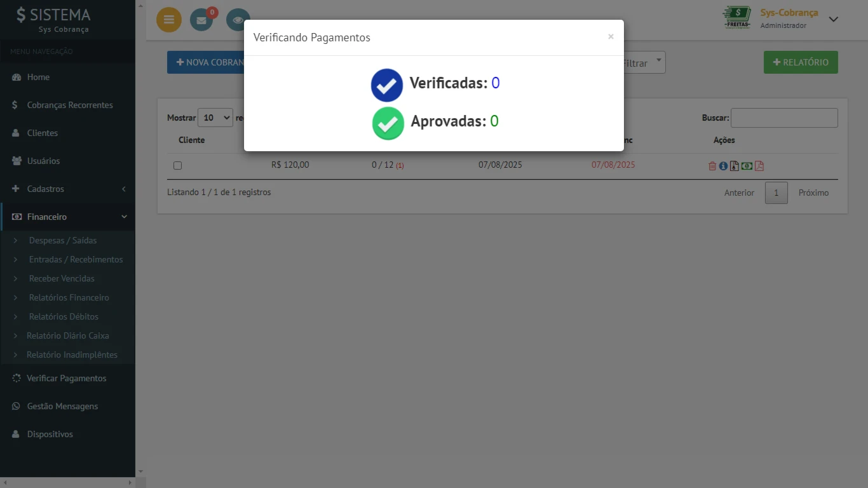Click the orange hamburger menu icon
The width and height of the screenshot is (868, 488).
[x=168, y=20]
